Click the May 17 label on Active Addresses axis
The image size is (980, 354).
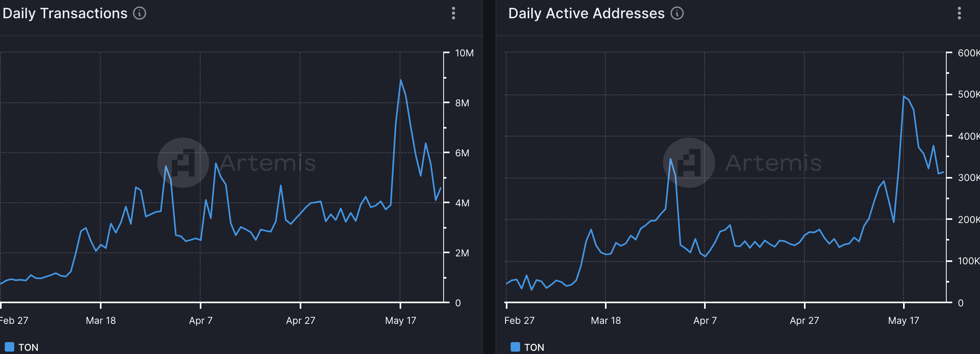click(x=903, y=321)
